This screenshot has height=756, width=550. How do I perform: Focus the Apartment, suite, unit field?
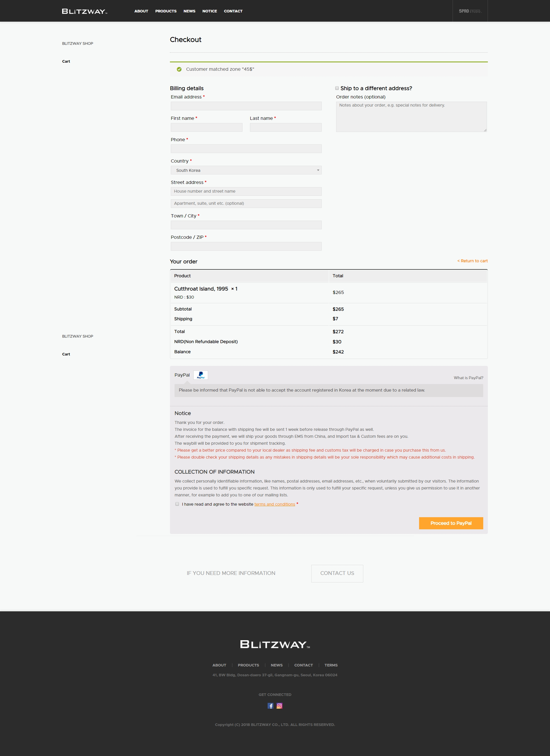(246, 203)
